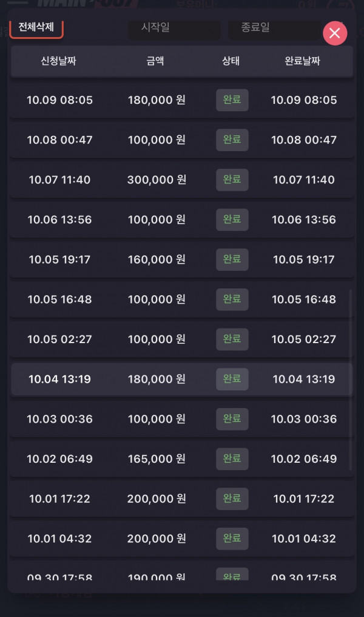364x617 pixels.
Task: Click 완료 status badge for 10.09 08:05
Action: [232, 100]
